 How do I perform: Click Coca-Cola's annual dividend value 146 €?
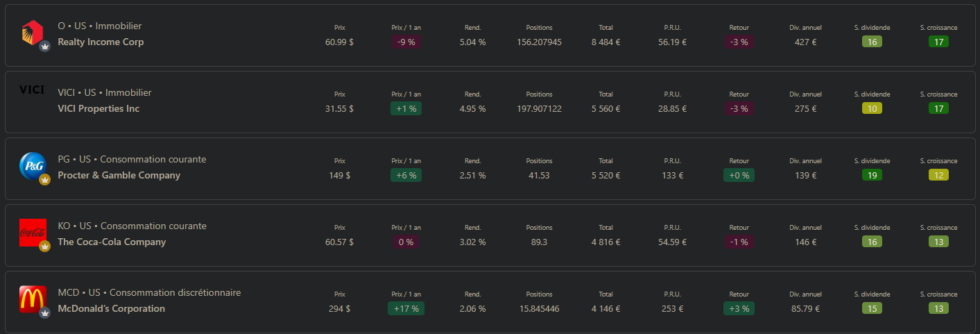tap(805, 242)
